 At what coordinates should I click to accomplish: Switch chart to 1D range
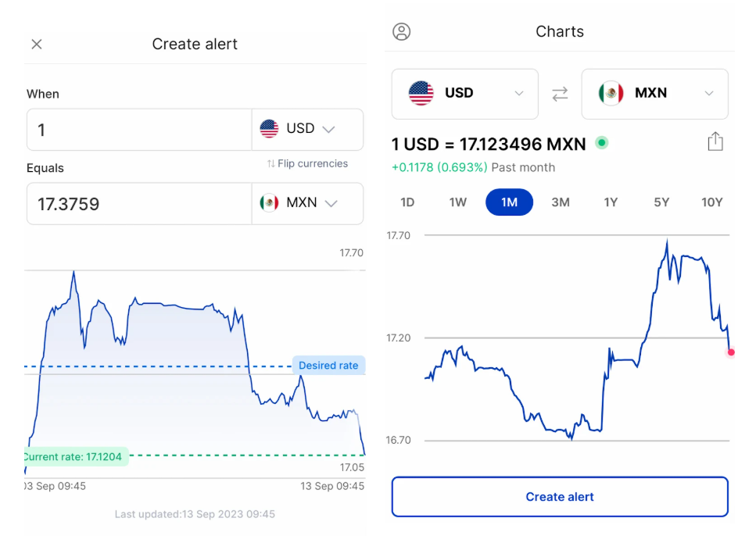pos(407,202)
